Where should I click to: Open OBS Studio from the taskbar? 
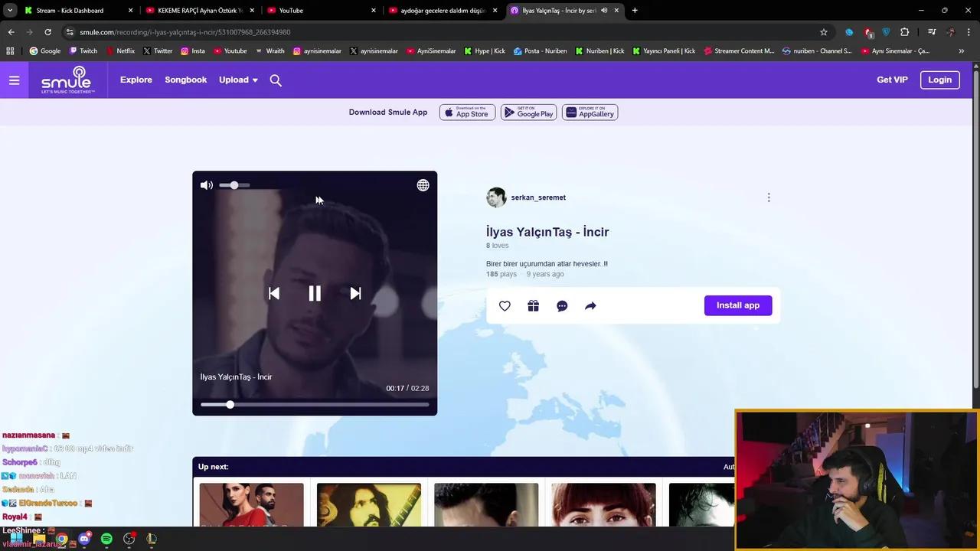(129, 539)
